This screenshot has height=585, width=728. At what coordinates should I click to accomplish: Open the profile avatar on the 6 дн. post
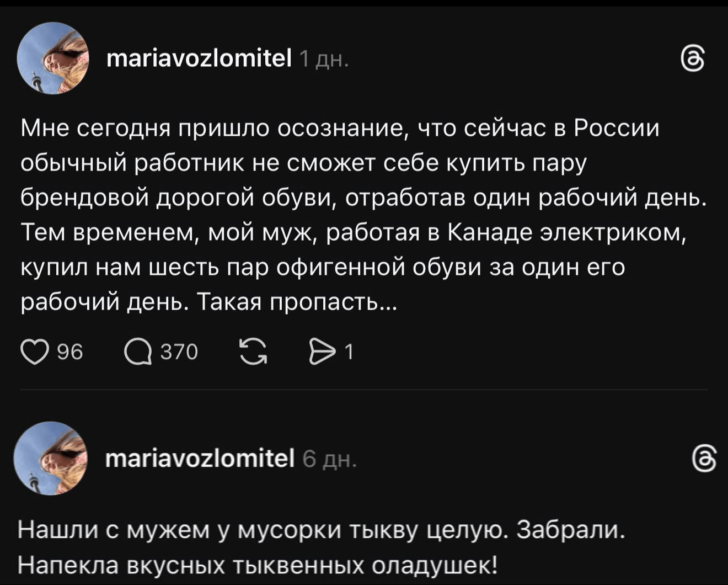tap(51, 459)
